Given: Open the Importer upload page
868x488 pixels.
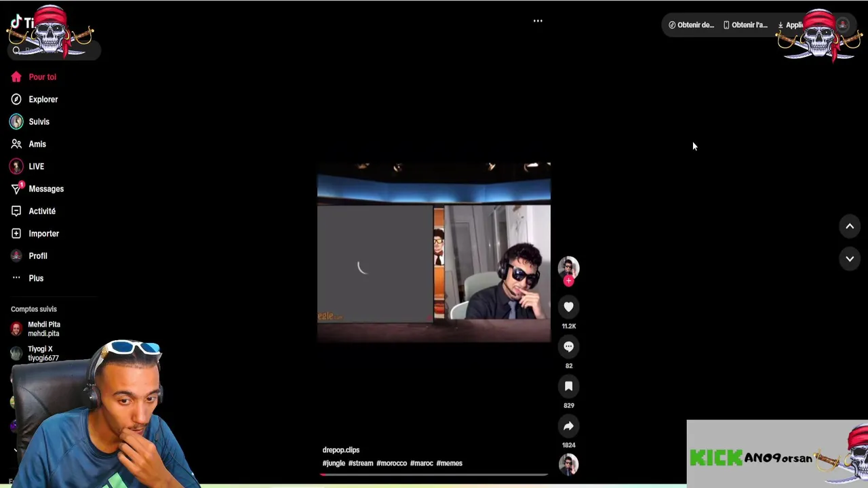Looking at the screenshot, I should (x=35, y=233).
